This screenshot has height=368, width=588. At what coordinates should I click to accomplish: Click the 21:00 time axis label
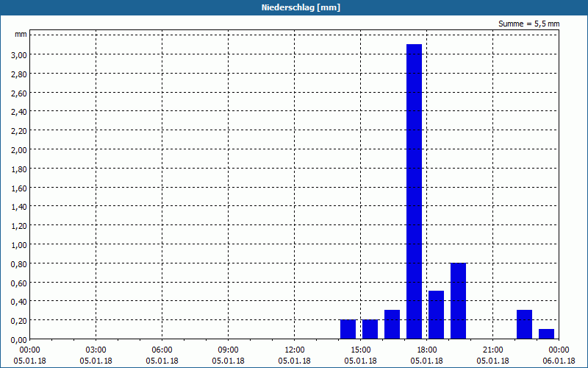492,350
